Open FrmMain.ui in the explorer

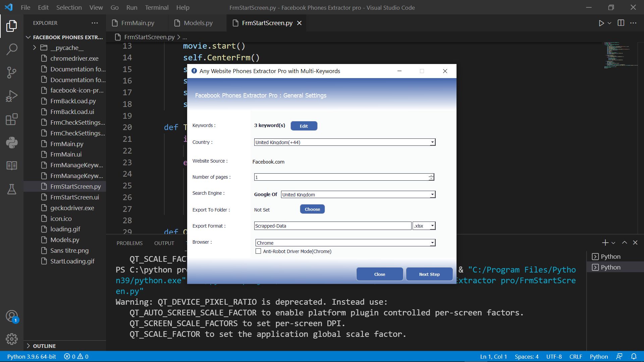(x=66, y=155)
